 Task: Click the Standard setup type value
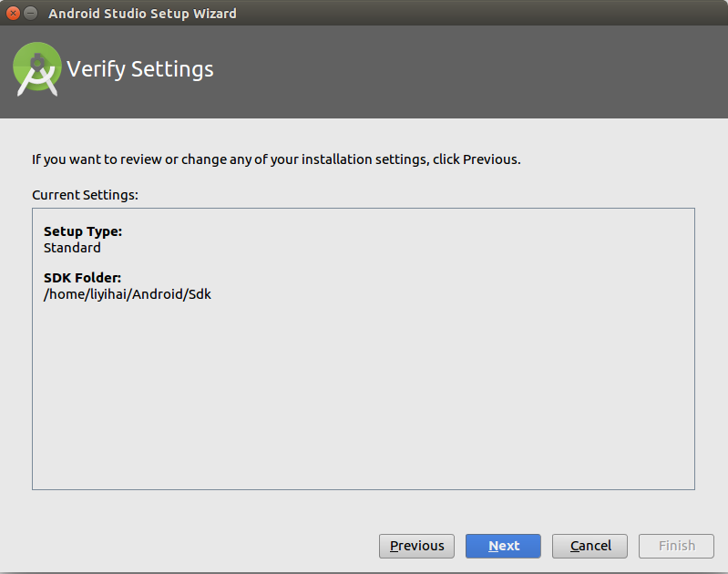click(x=72, y=247)
